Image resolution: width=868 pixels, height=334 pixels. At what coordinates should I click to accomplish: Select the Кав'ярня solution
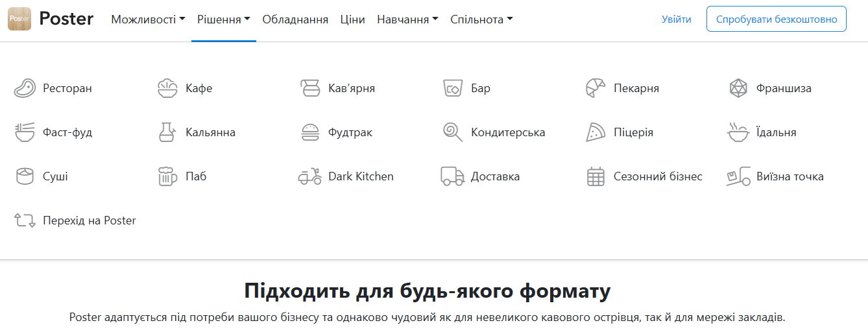pyautogui.click(x=352, y=88)
